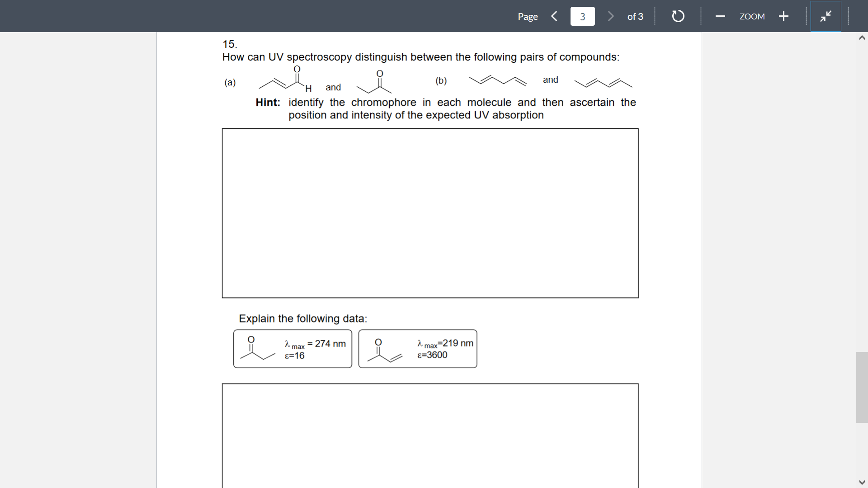
Task: Select the 274 nm data box
Action: [292, 349]
